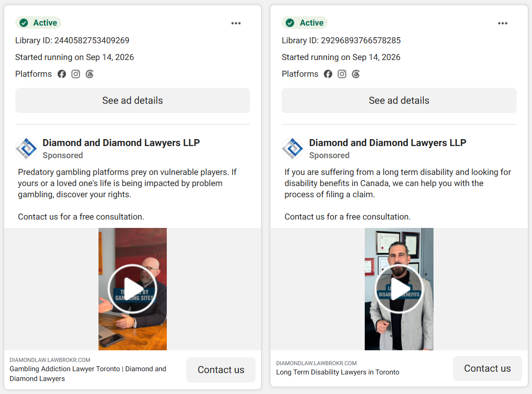Click Contact us on the Long Term Disability ad

click(487, 368)
